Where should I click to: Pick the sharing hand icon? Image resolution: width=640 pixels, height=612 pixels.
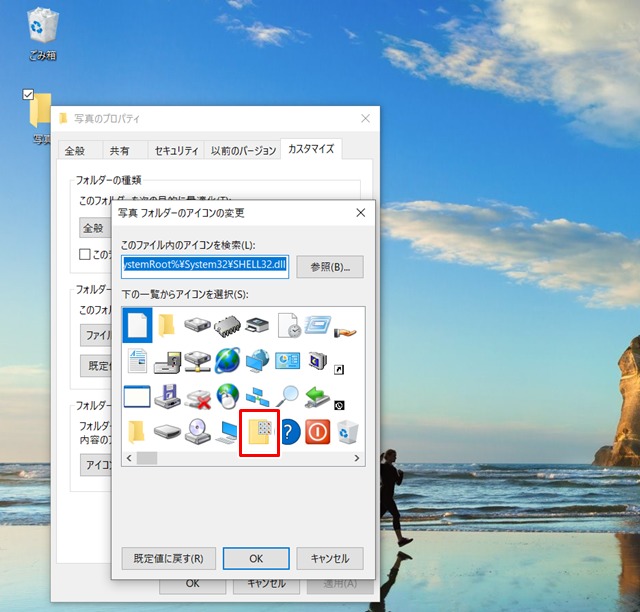[345, 332]
